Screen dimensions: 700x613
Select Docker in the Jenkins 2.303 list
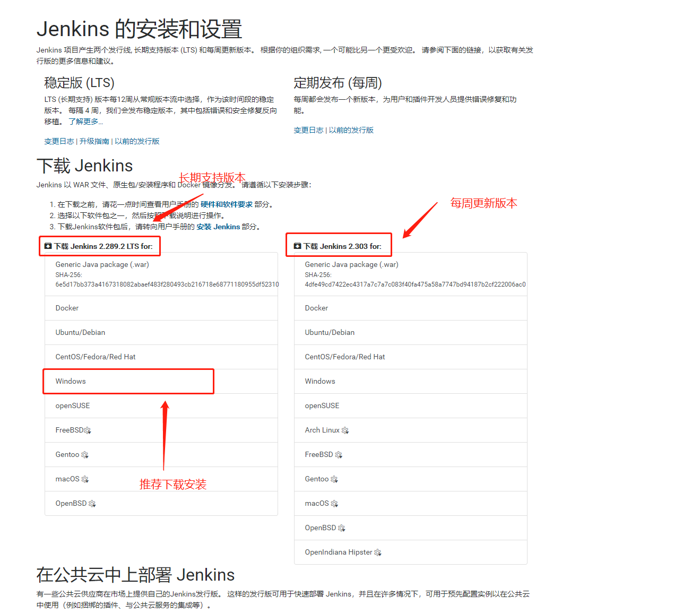pyautogui.click(x=411, y=308)
